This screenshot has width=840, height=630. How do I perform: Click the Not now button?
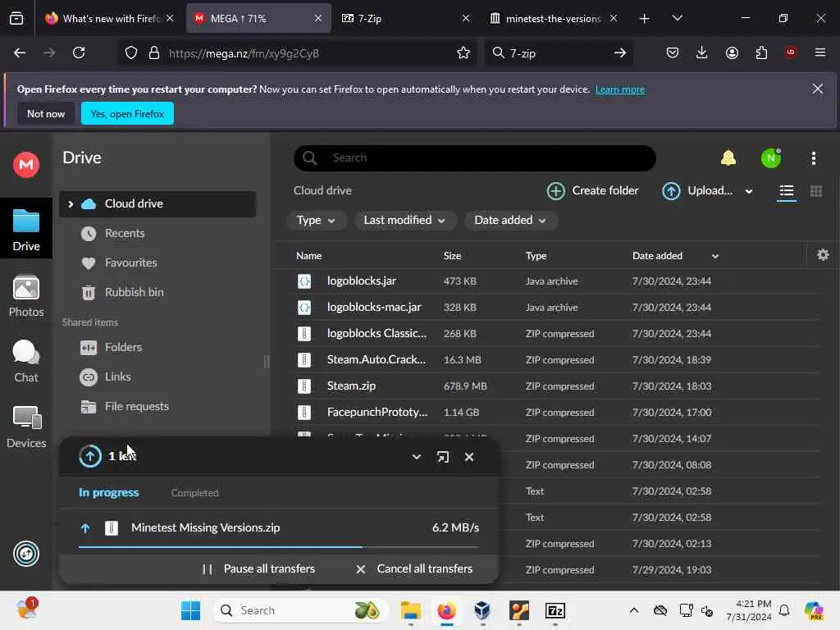(x=46, y=113)
